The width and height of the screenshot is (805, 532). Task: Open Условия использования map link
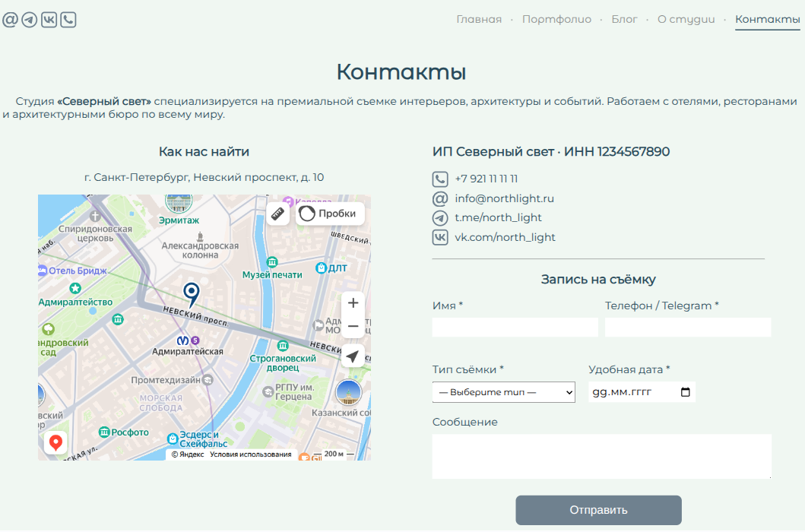(251, 454)
